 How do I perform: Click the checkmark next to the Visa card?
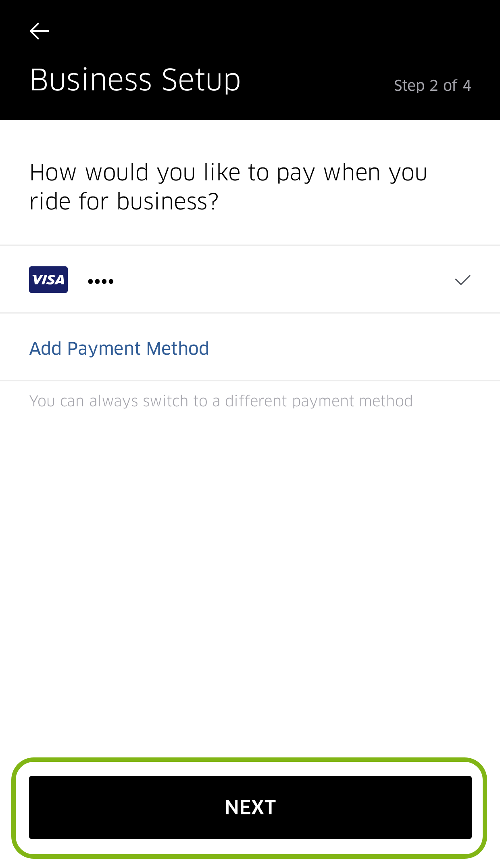pos(462,280)
